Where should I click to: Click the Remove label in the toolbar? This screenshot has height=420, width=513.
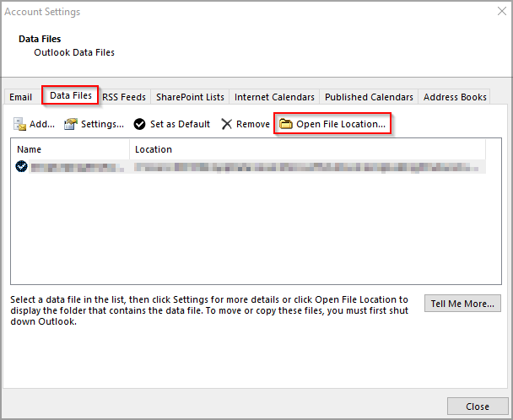(x=253, y=124)
